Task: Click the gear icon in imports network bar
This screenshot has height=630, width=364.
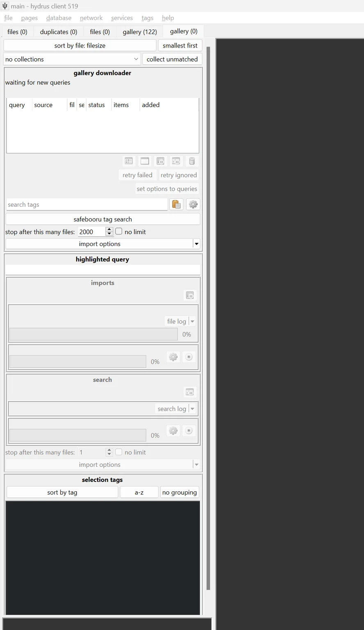Action: tap(173, 357)
